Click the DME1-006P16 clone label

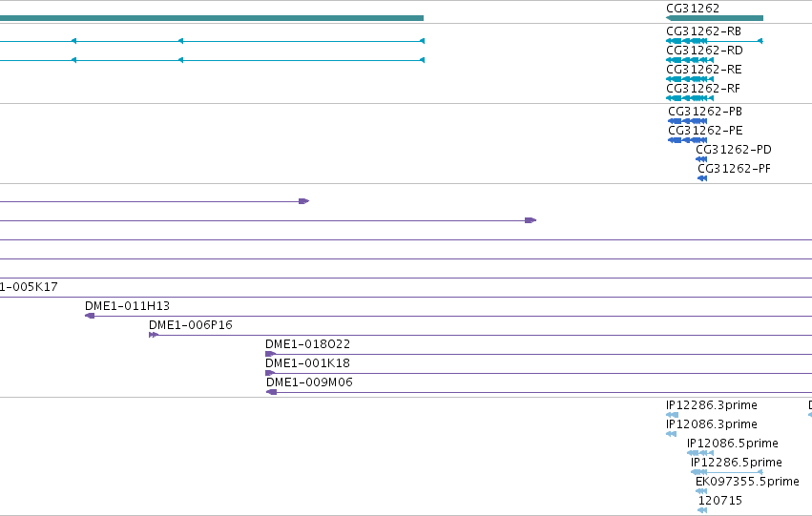[191, 325]
